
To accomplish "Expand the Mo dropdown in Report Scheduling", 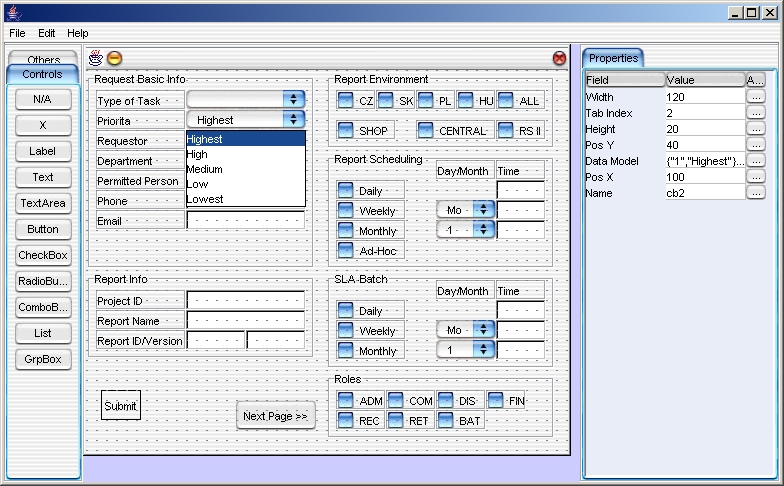I will [483, 210].
